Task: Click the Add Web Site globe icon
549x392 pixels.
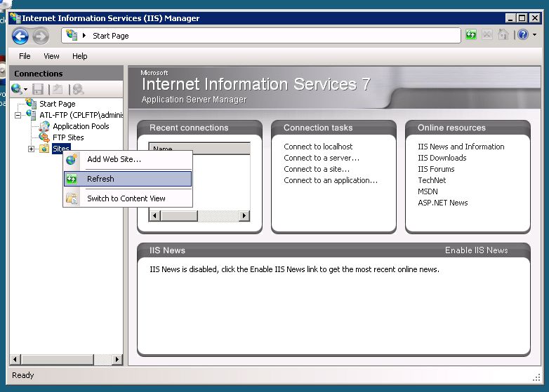Action: click(x=72, y=160)
